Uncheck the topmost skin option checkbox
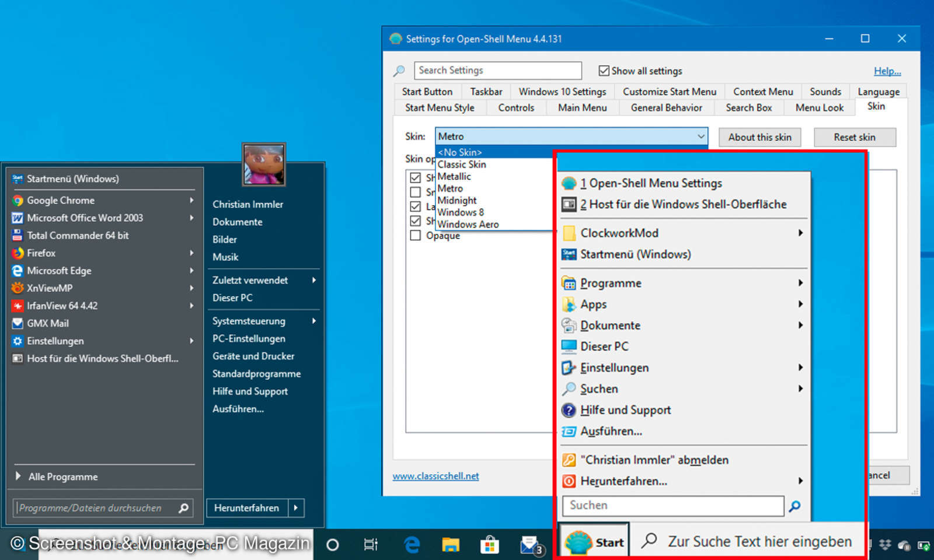This screenshot has height=560, width=934. [x=416, y=177]
